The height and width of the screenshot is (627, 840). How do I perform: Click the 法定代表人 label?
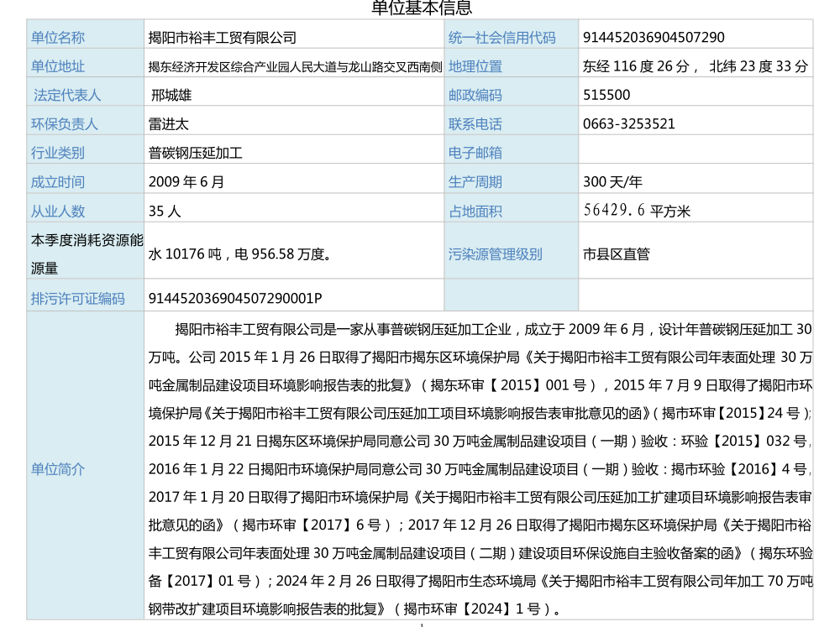click(67, 96)
